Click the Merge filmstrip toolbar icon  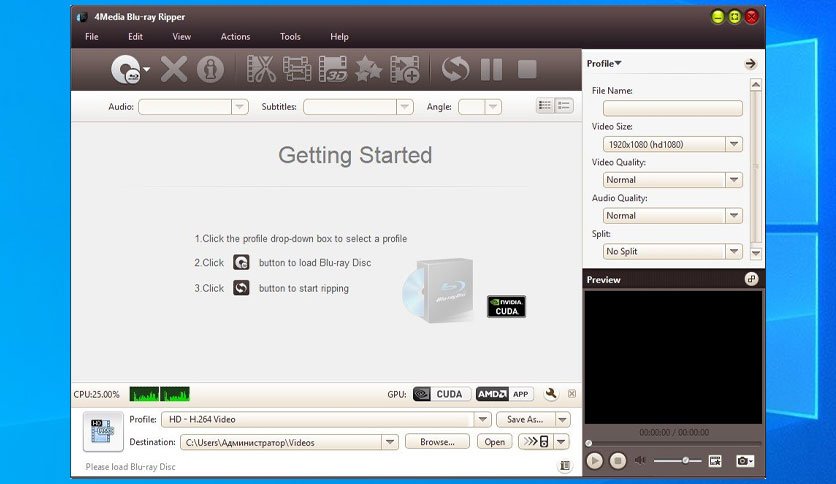(x=297, y=69)
